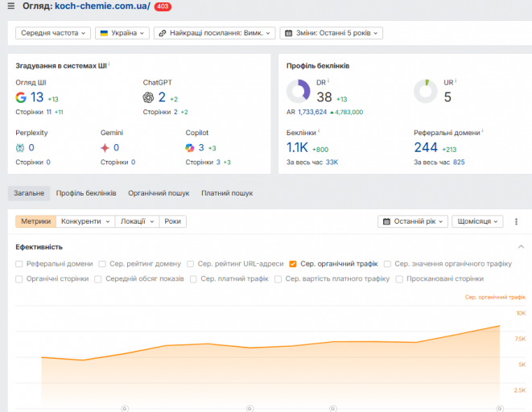Open Найкращі посилання: Вимк. dropdown
This screenshot has height=412, width=532.
pos(214,33)
